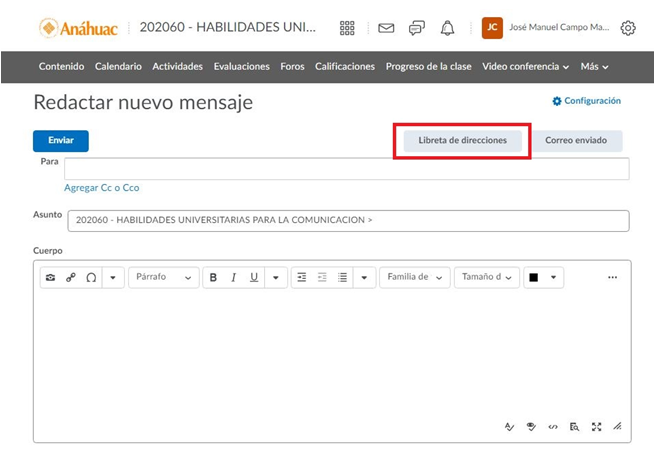
Task: Insert a special symbol (omega icon)
Action: tap(90, 277)
